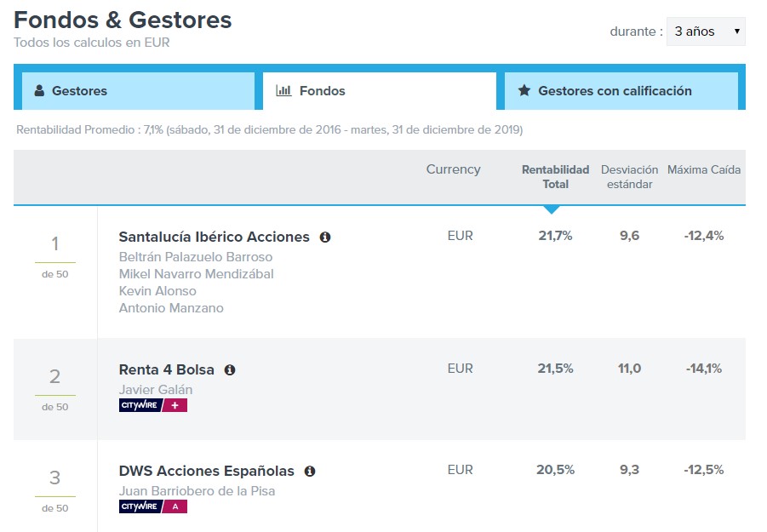The image size is (767, 532).
Task: Select the Fondos tab
Action: [380, 91]
